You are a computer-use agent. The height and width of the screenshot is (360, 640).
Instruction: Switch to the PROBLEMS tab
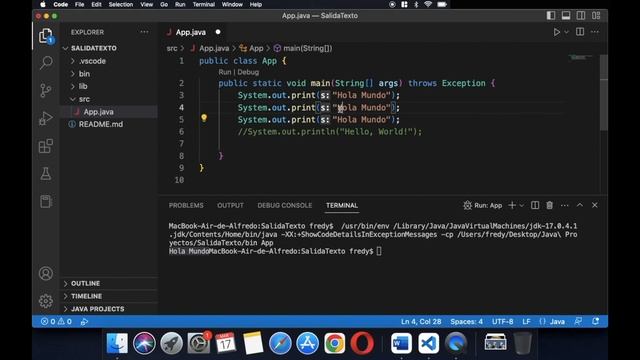186,205
